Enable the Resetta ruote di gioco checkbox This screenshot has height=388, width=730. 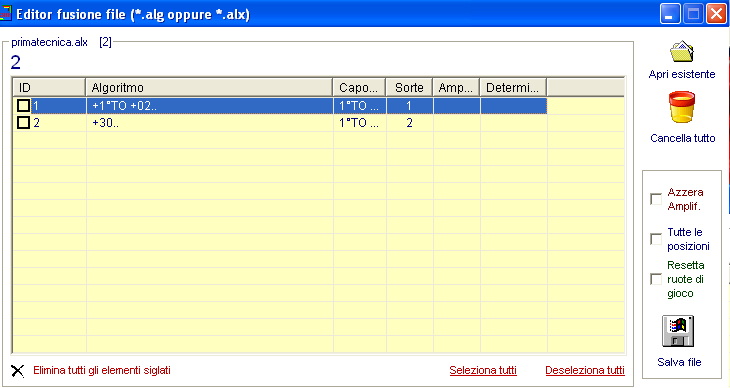656,279
